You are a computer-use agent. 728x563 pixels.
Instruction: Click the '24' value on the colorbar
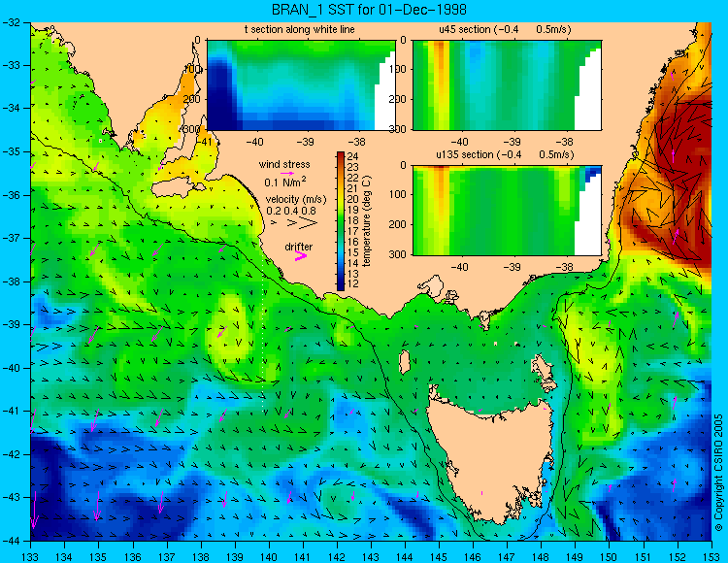(x=353, y=156)
